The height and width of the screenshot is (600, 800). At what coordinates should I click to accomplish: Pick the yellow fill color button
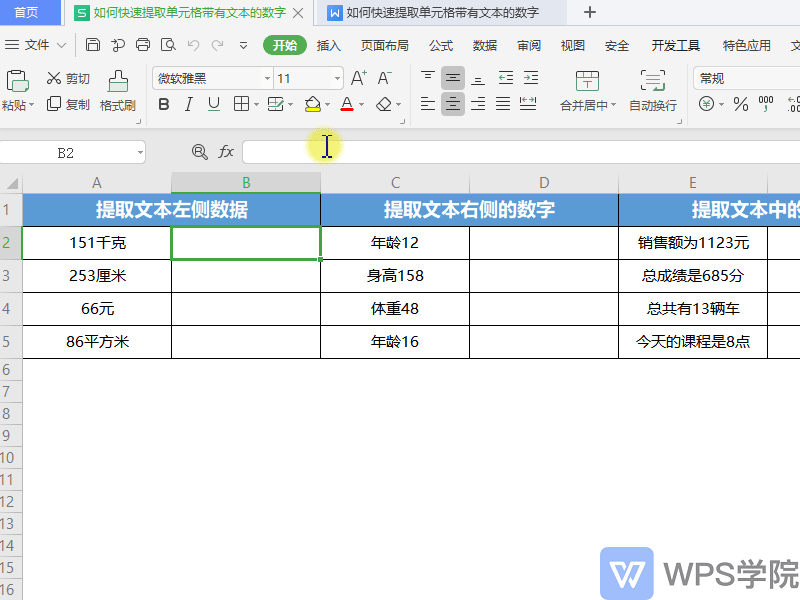312,105
